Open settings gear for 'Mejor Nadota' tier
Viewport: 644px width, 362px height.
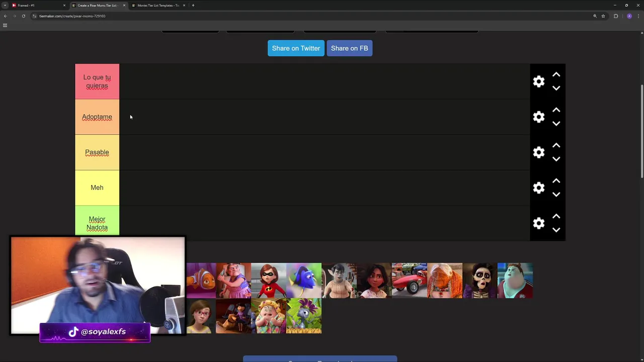point(539,223)
